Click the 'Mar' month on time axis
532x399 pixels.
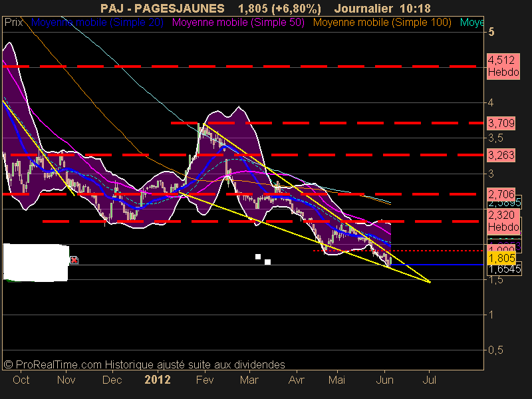pyautogui.click(x=249, y=379)
